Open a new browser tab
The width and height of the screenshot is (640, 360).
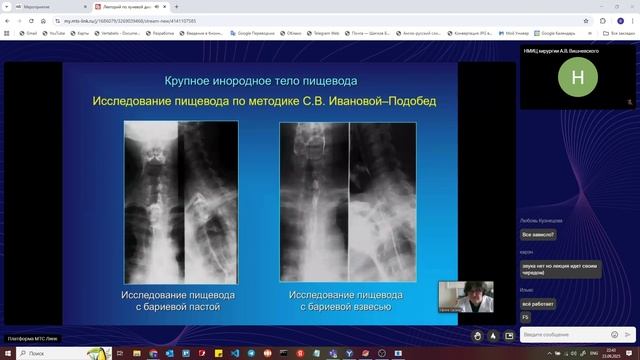[176, 7]
